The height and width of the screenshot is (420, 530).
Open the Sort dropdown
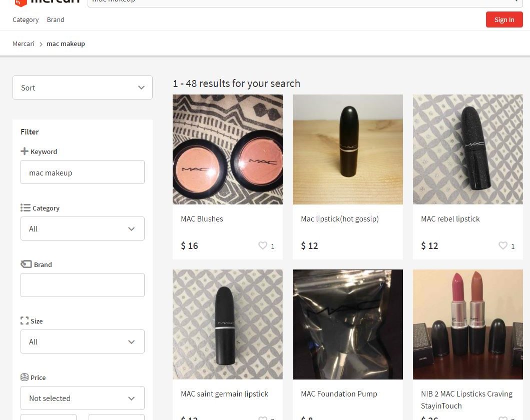click(x=83, y=87)
